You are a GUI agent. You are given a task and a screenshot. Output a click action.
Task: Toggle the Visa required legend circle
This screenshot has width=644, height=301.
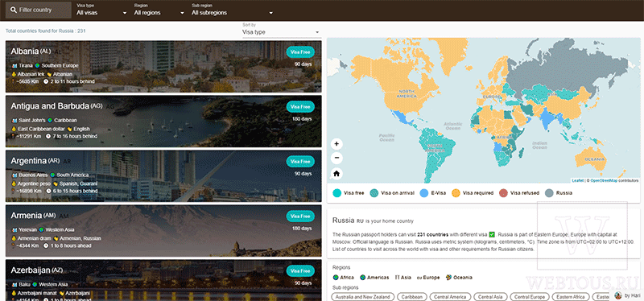456,193
